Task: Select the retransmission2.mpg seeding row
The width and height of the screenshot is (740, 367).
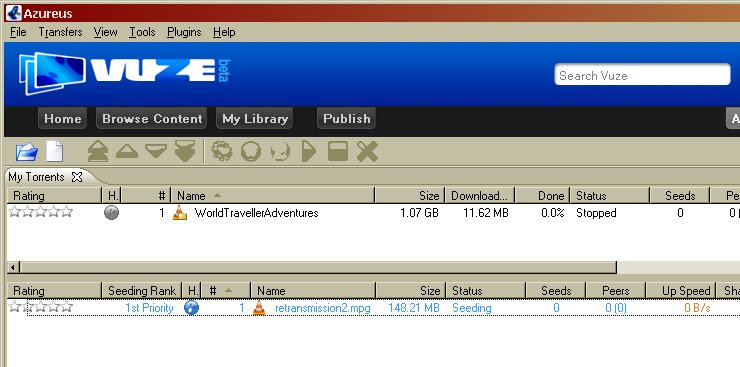Action: pos(373,308)
